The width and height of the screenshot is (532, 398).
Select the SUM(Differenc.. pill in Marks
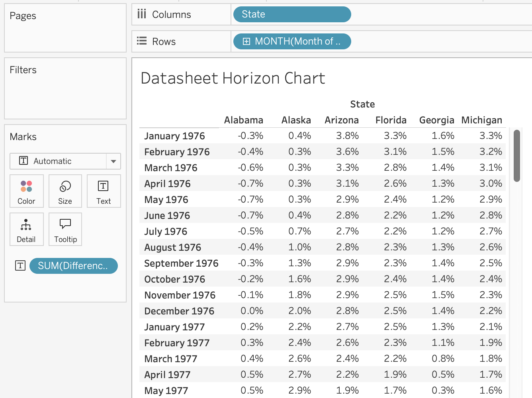[73, 266]
